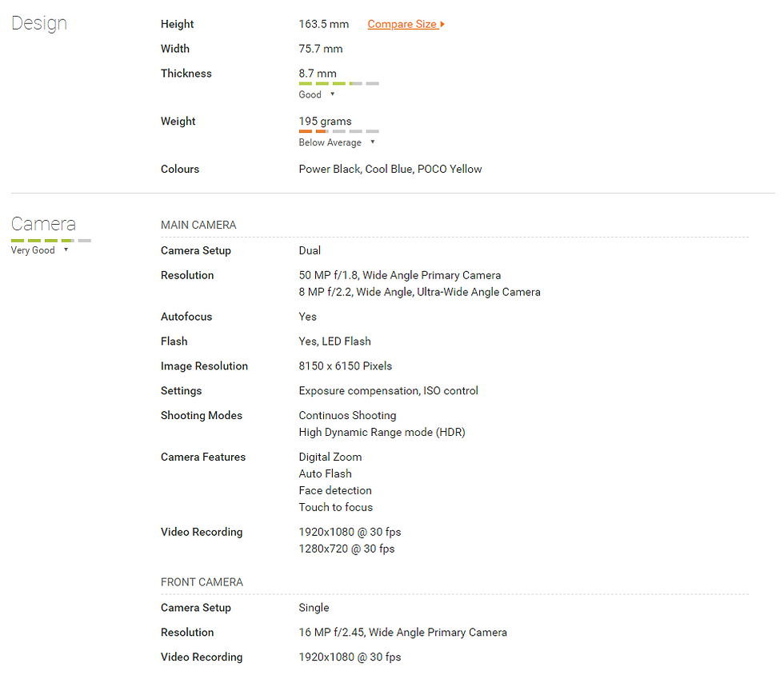784x675 pixels.
Task: Click the Camera section rating bar
Action: pos(51,241)
